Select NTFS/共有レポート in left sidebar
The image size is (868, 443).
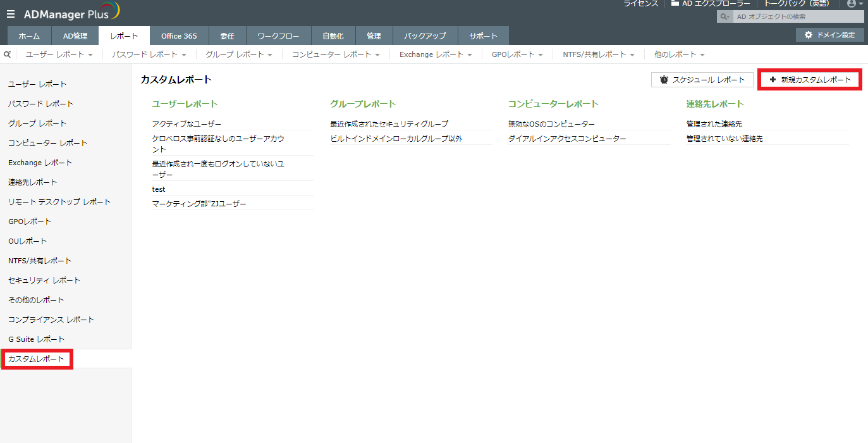pyautogui.click(x=40, y=261)
